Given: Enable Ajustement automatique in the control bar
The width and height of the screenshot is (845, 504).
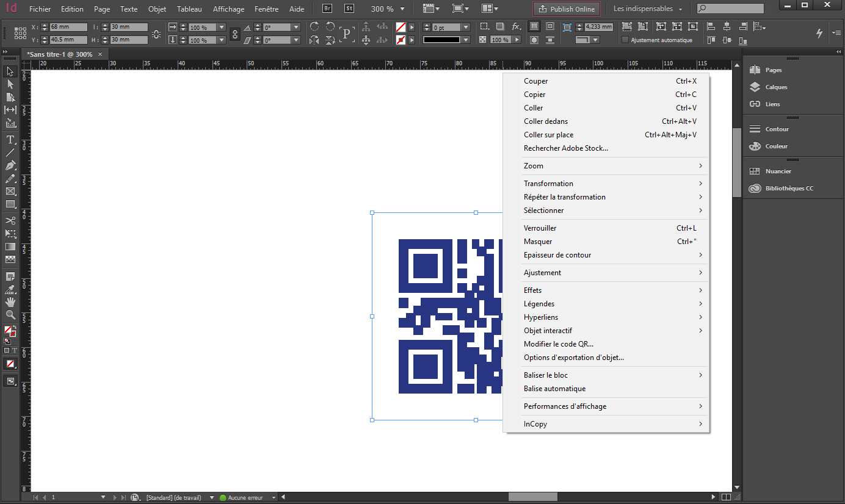Looking at the screenshot, I should point(625,40).
